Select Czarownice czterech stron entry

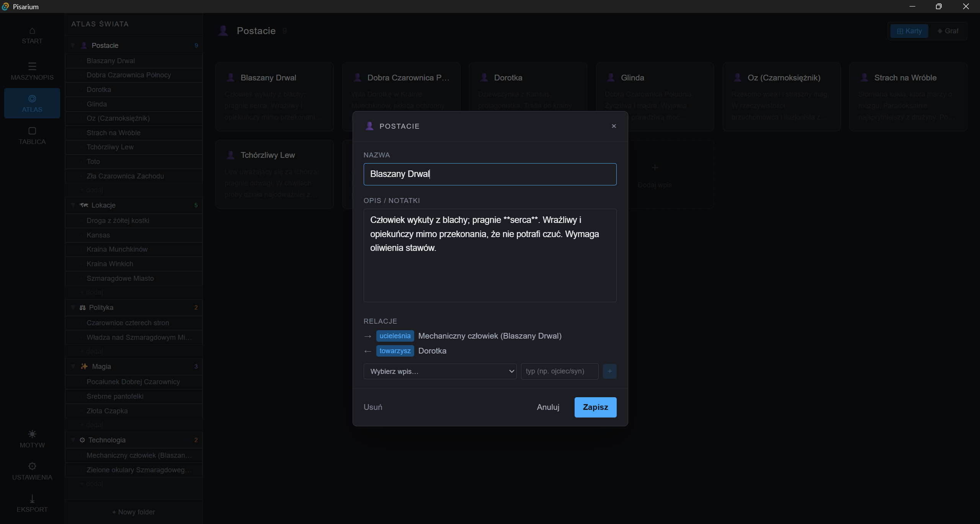tap(134, 323)
